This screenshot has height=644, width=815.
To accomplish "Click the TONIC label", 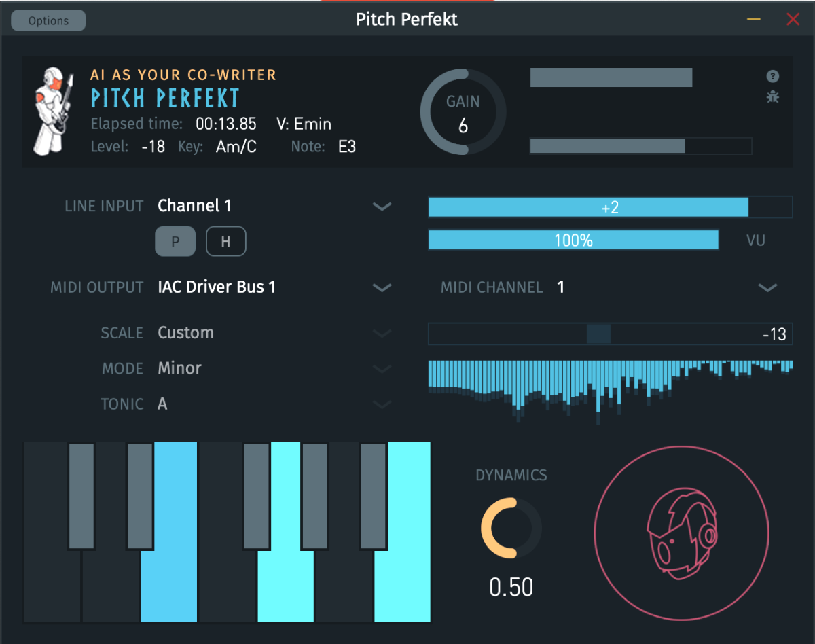I will pos(122,404).
